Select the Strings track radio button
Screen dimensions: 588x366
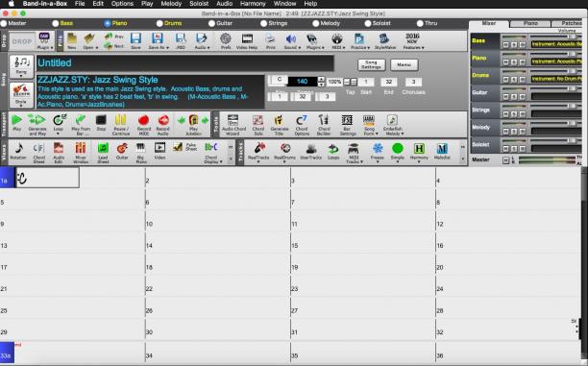[x=264, y=23]
